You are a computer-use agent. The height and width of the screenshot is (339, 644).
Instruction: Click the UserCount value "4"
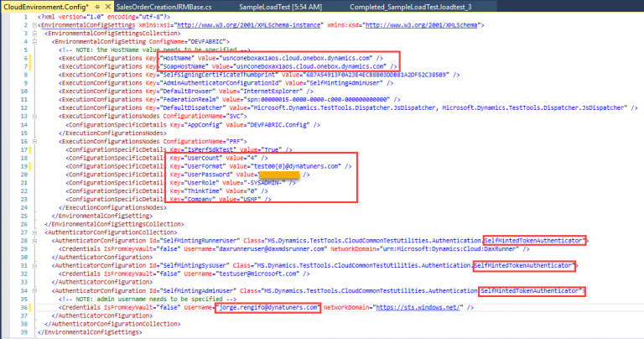pyautogui.click(x=253, y=158)
